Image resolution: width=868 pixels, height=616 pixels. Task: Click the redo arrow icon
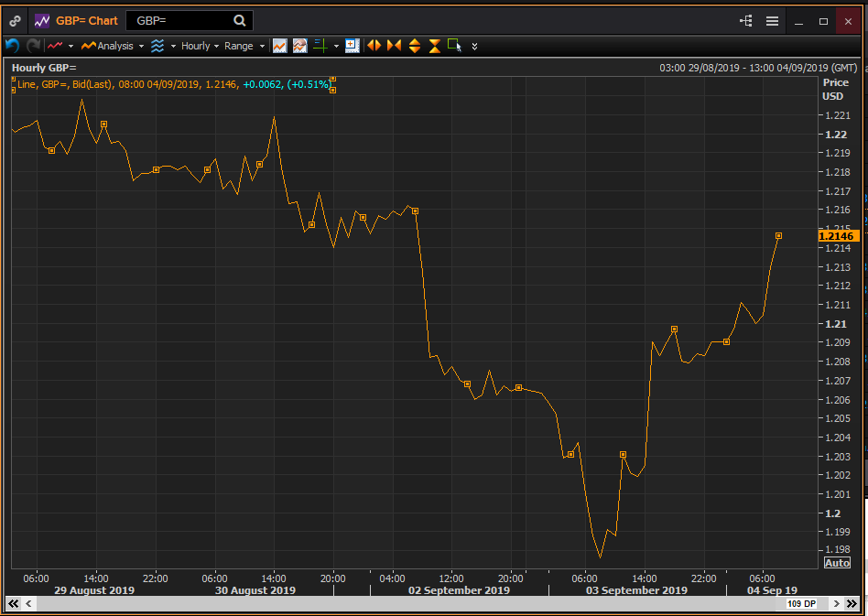(x=33, y=46)
